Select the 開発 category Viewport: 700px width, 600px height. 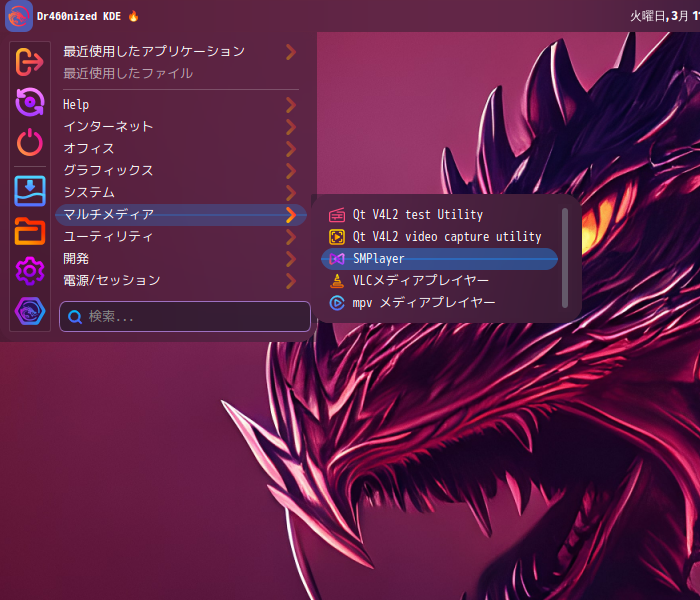[x=181, y=258]
